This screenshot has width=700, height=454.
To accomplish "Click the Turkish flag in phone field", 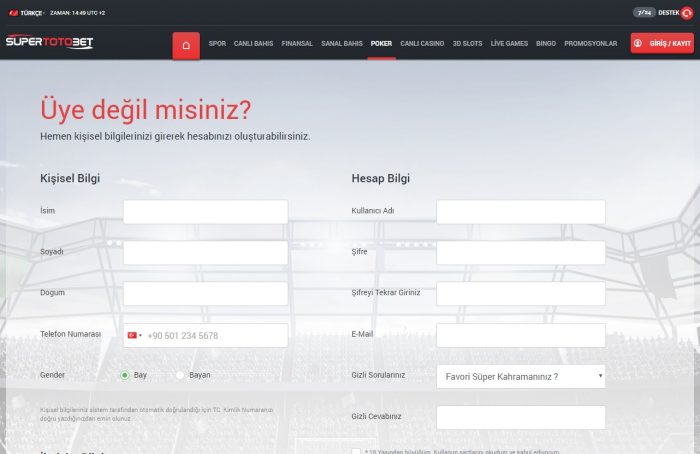I will coord(131,336).
